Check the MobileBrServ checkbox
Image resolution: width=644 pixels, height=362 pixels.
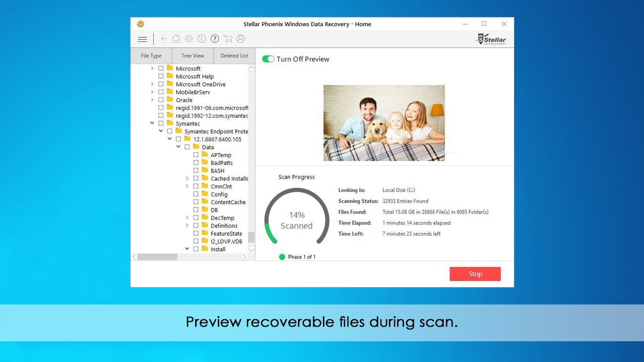pyautogui.click(x=161, y=92)
